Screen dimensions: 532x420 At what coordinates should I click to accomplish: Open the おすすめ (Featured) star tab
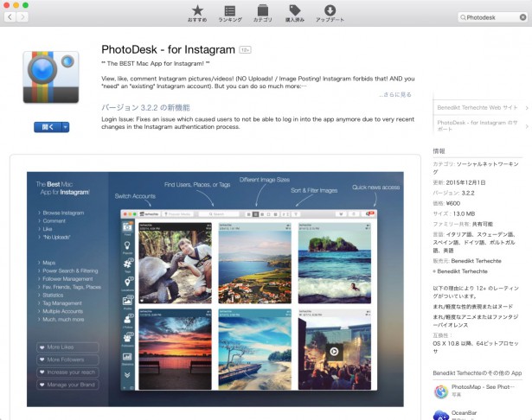coord(197,14)
